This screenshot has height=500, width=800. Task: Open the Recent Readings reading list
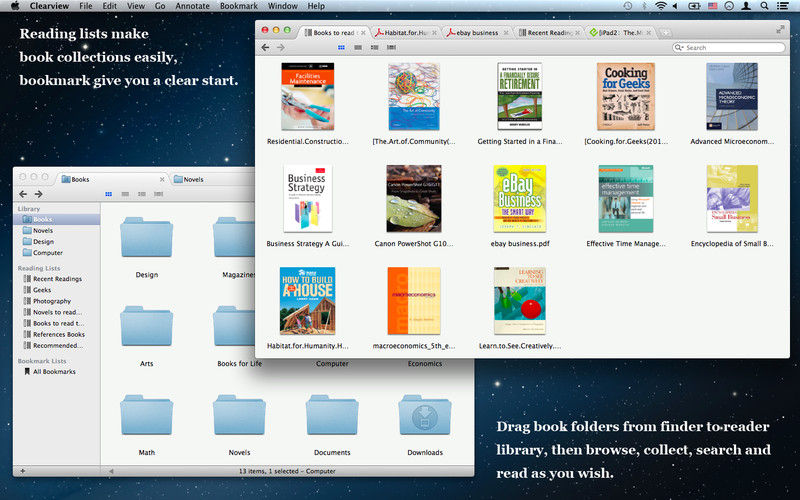tap(57, 279)
